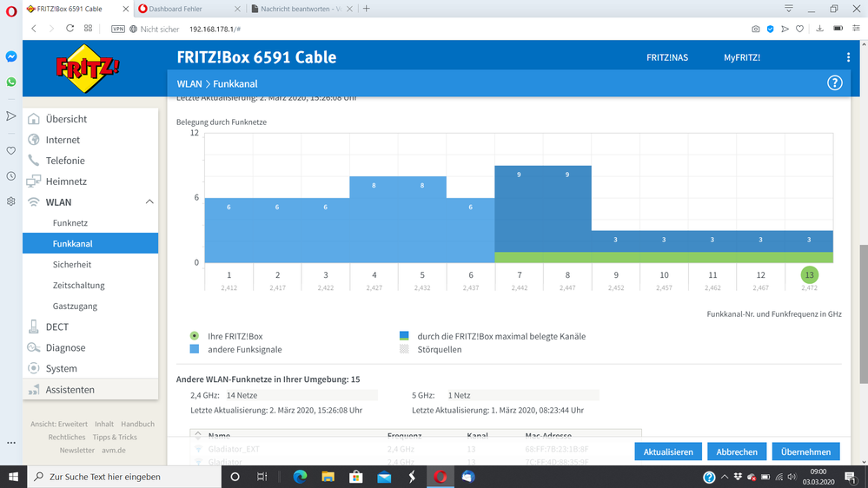This screenshot has height=488, width=868.
Task: Open ad blocker shield settings
Action: (x=770, y=29)
